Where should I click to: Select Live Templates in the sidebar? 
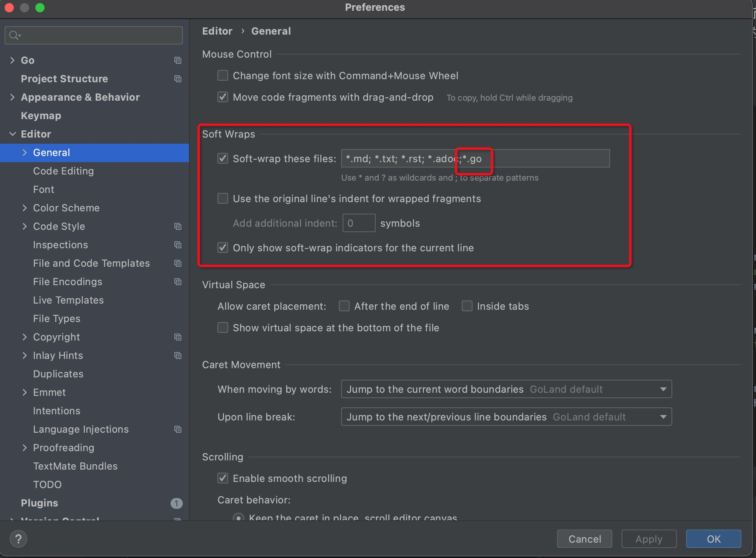(68, 300)
